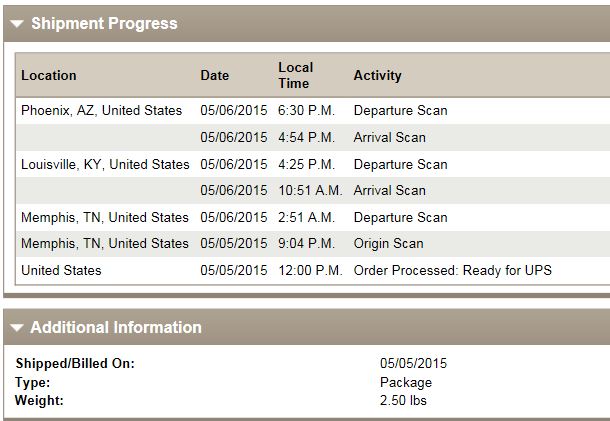Image resolution: width=610 pixels, height=421 pixels.
Task: Click the Memphis 2:51 A.M. Departure Scan
Action: (400, 218)
